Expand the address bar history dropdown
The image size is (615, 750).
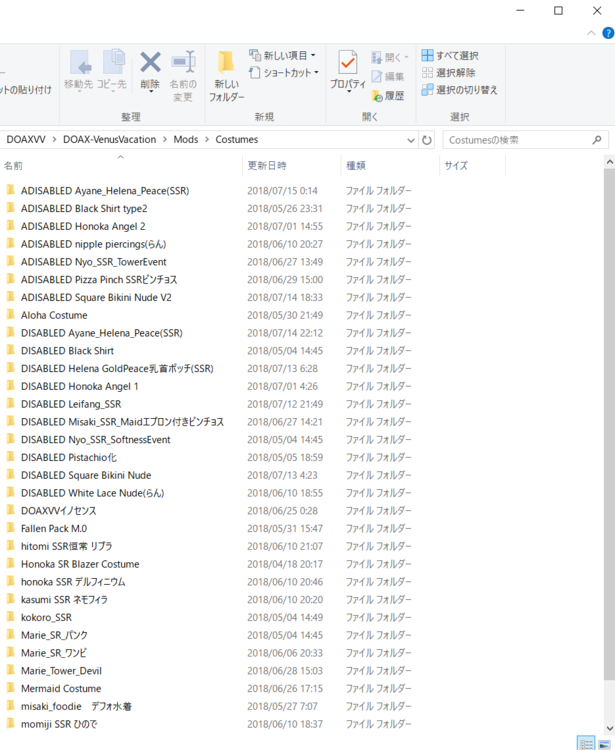[411, 140]
